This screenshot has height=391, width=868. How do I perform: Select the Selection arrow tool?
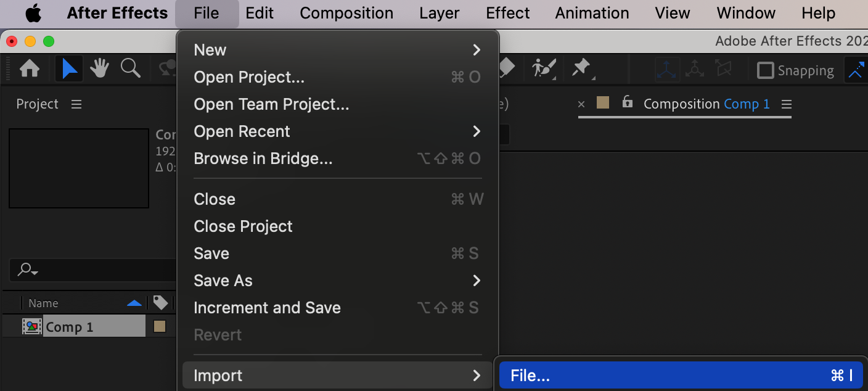(x=69, y=68)
